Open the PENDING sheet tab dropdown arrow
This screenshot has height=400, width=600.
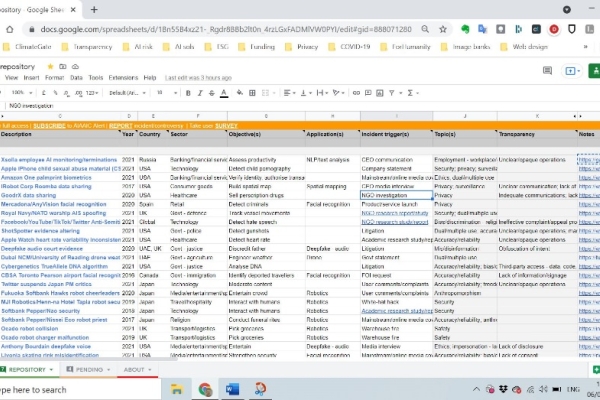tap(106, 369)
